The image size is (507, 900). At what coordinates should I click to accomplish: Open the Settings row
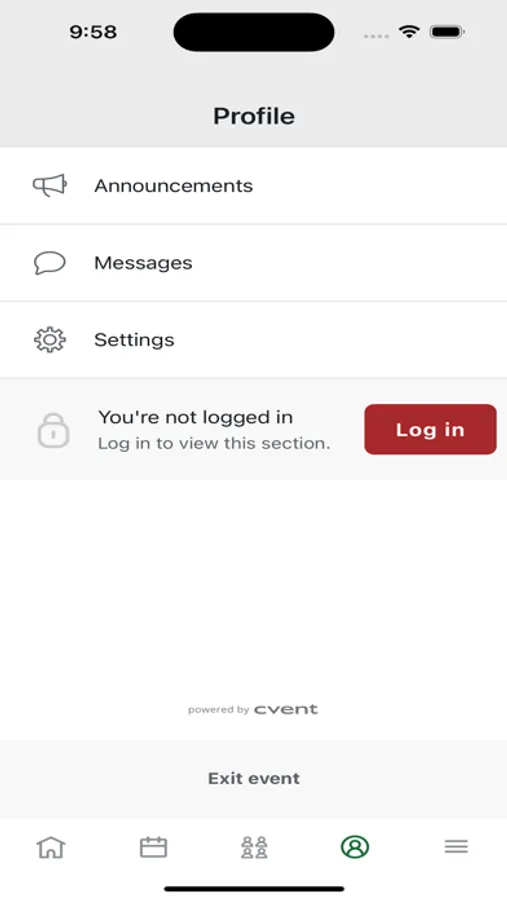tap(253, 340)
